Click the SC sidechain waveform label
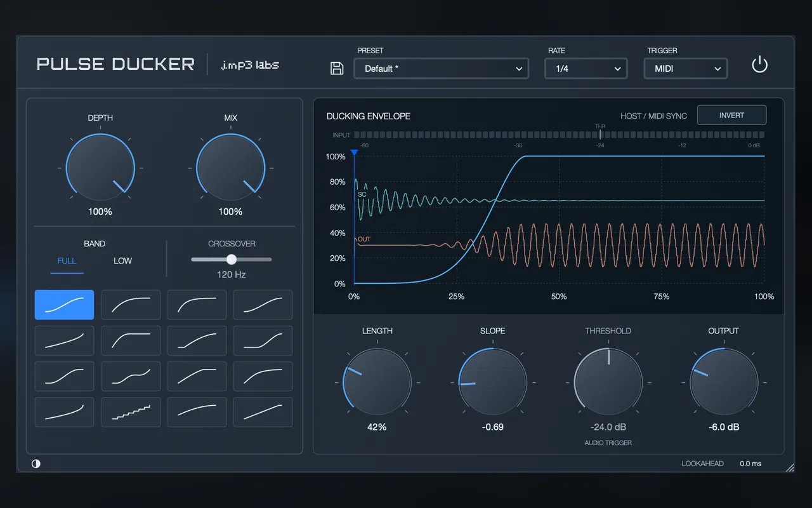 362,194
